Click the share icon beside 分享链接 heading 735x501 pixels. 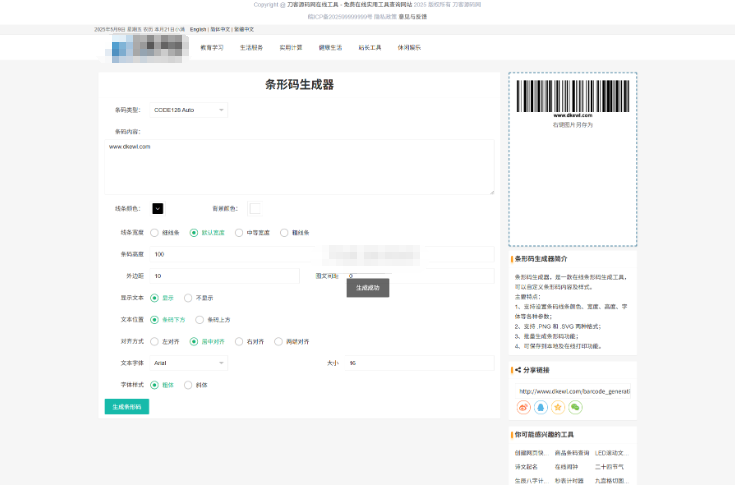pos(518,370)
